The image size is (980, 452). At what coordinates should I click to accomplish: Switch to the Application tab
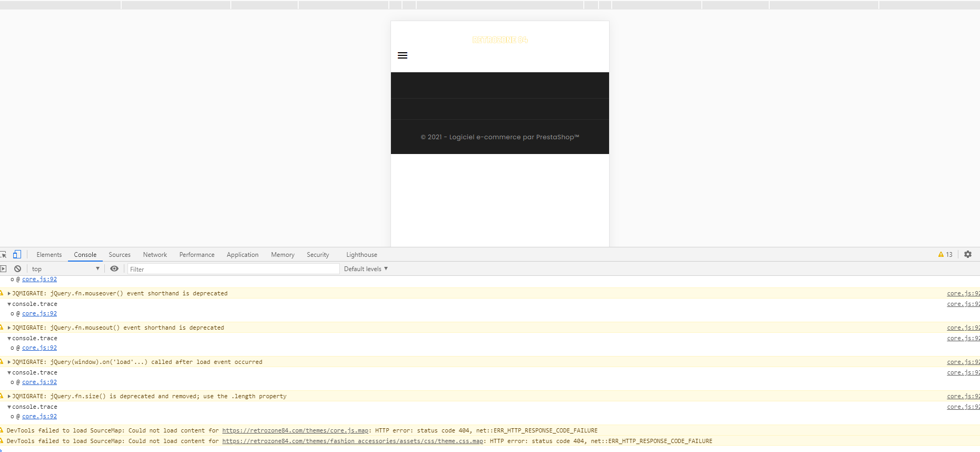[x=243, y=255]
